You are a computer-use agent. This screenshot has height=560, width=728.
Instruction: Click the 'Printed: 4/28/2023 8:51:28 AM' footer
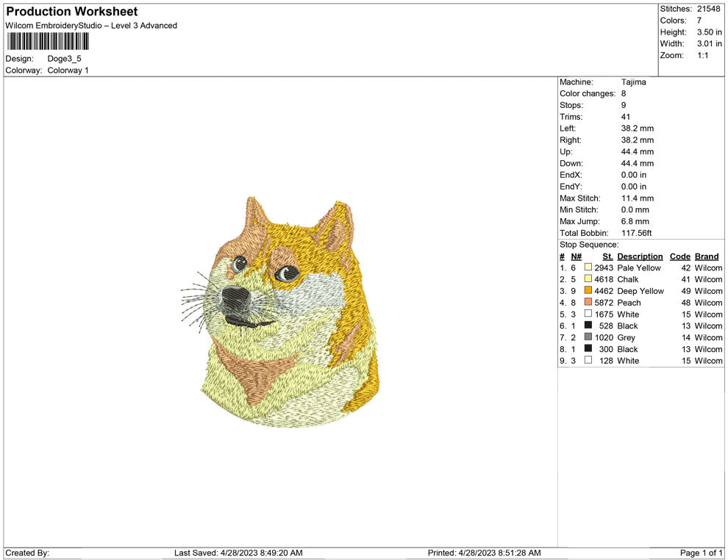[x=485, y=553]
